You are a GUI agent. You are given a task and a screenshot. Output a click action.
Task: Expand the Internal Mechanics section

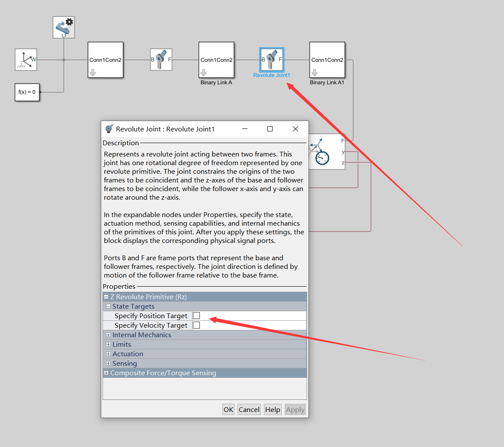pyautogui.click(x=108, y=335)
